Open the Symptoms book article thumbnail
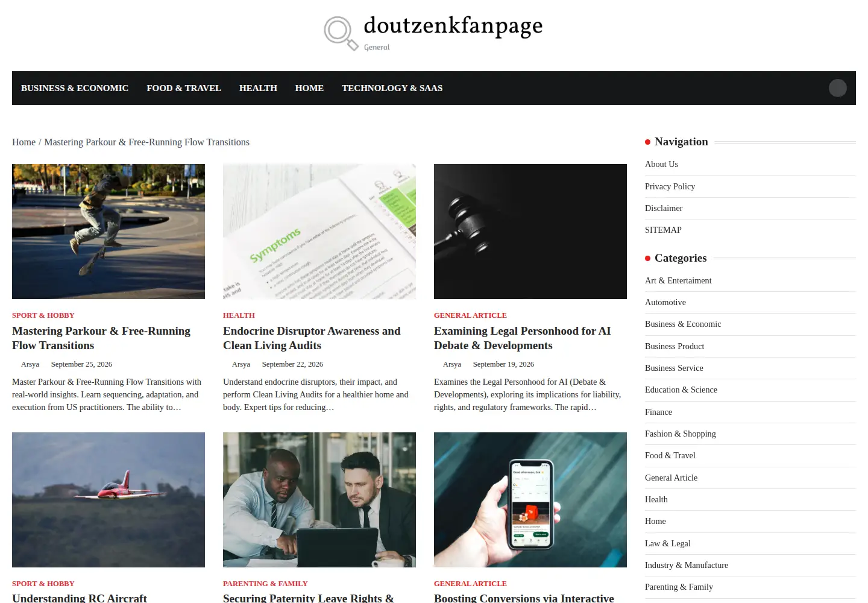868x603 pixels. point(319,232)
